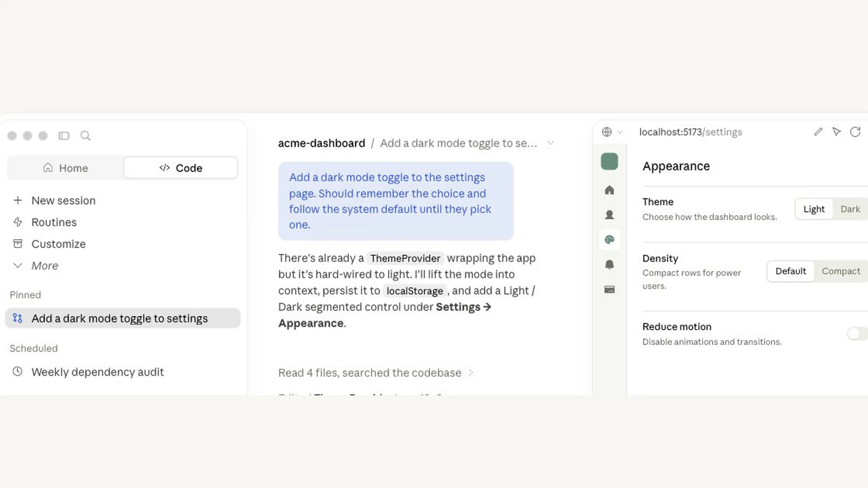This screenshot has height=488, width=868.
Task: Toggle the Reduce motion switch
Action: (857, 334)
